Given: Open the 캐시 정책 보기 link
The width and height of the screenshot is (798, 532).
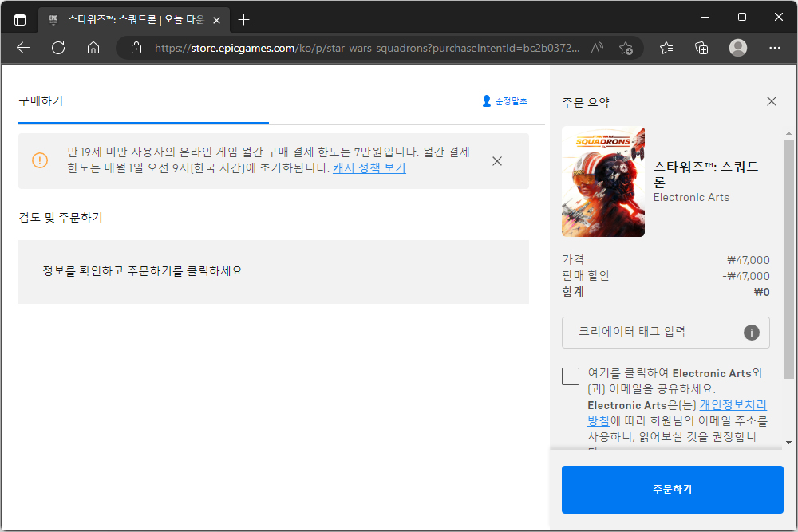Looking at the screenshot, I should tap(369, 167).
